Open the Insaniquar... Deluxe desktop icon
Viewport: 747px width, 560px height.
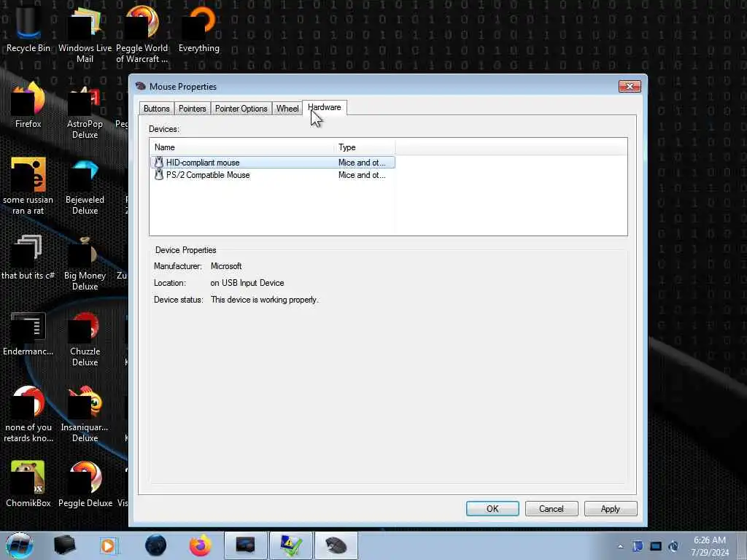(x=85, y=414)
